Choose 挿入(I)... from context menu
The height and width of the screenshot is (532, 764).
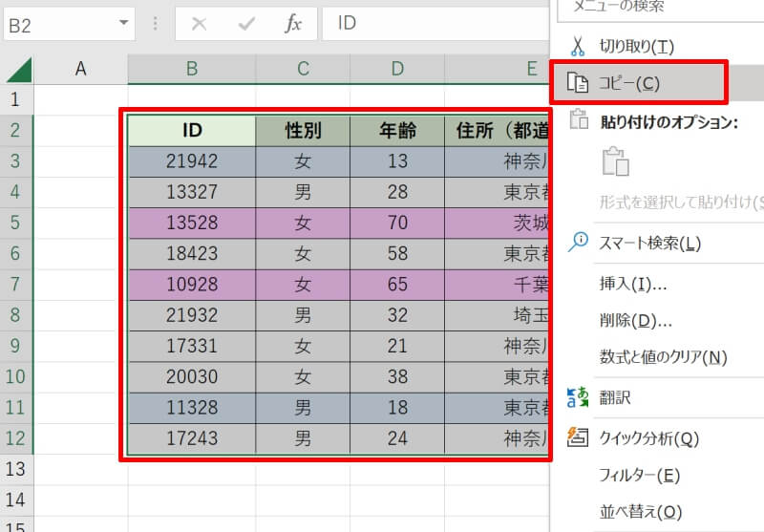tap(632, 284)
